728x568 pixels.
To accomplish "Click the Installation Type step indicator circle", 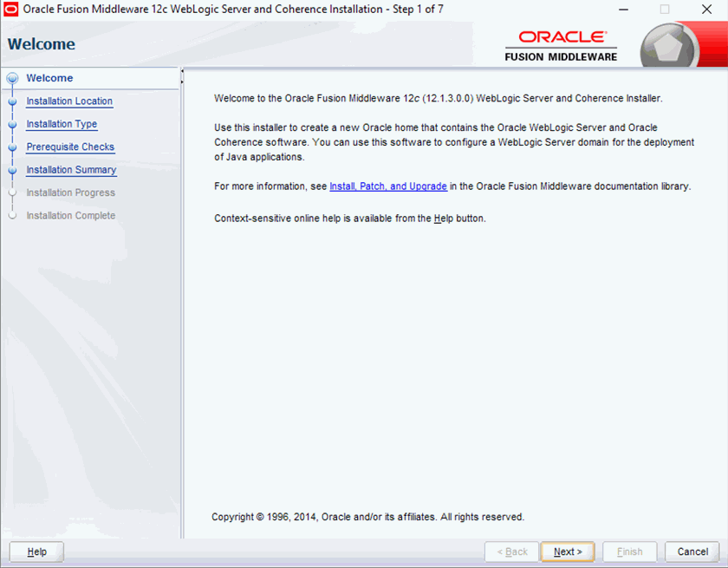I will (x=12, y=124).
